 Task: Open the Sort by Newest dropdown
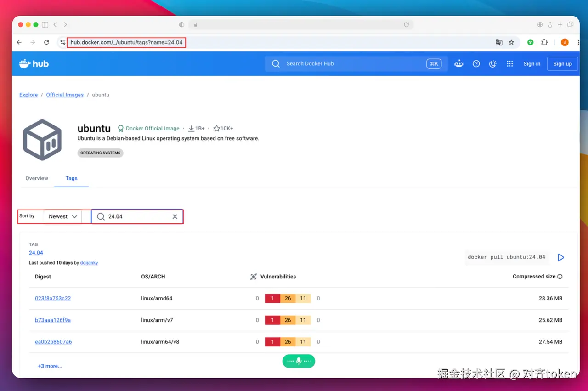pyautogui.click(x=62, y=216)
